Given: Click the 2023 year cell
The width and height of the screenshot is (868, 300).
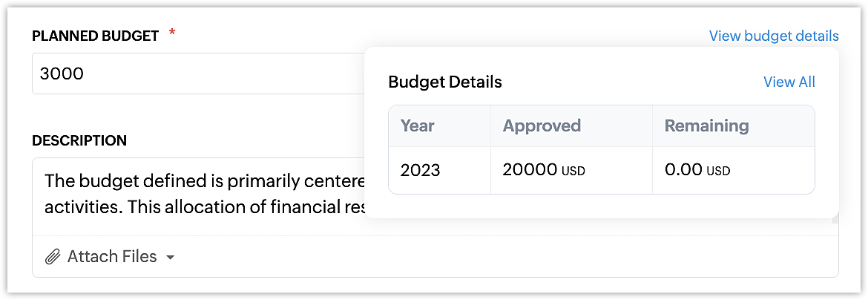Looking at the screenshot, I should click(420, 170).
